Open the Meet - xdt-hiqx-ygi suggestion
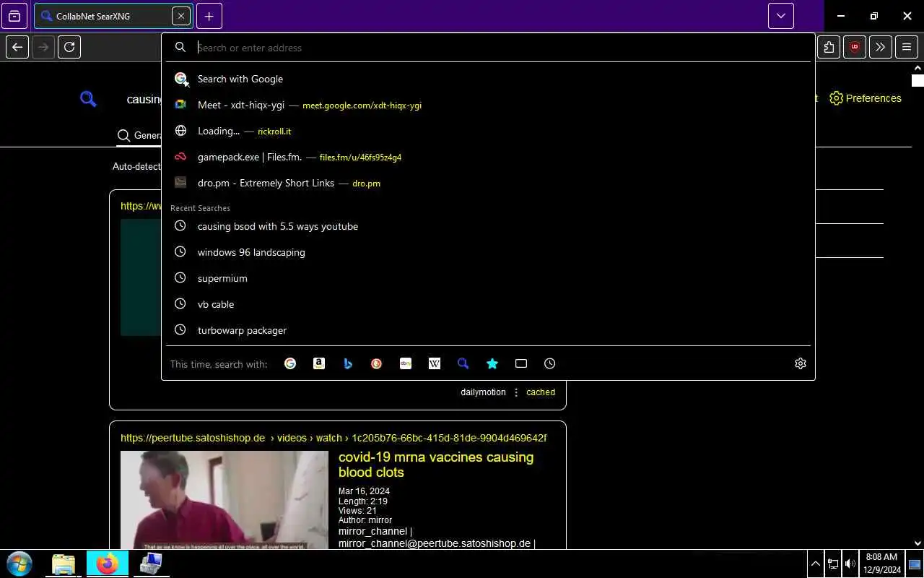 click(488, 105)
